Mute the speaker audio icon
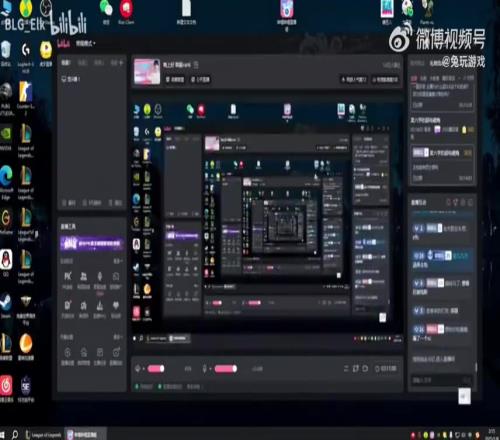The width and height of the screenshot is (500, 440). pos(138,369)
